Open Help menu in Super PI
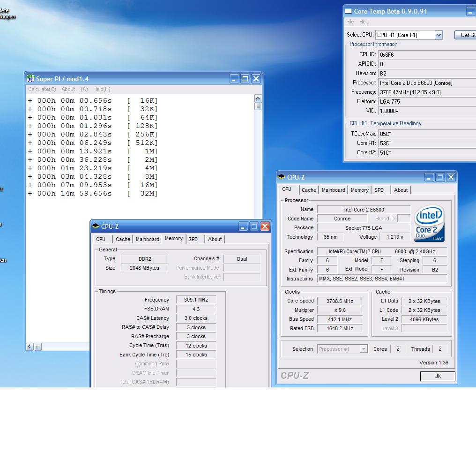Image resolution: width=476 pixels, height=469 pixels. point(102,89)
